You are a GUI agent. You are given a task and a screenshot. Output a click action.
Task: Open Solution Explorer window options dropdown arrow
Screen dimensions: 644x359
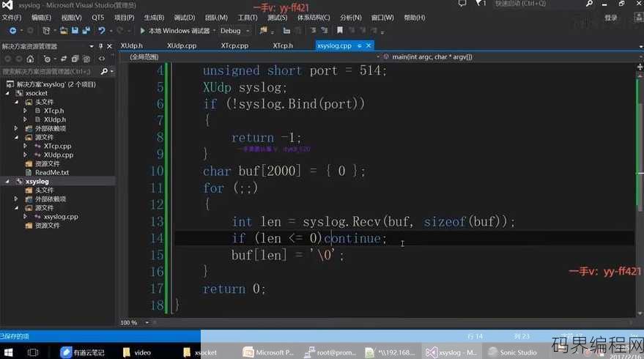[91, 46]
